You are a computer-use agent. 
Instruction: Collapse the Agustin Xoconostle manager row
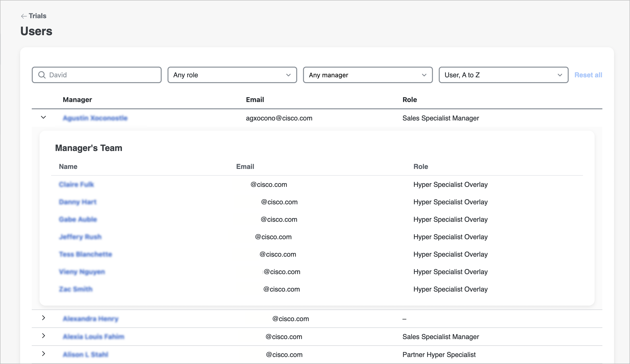(43, 118)
